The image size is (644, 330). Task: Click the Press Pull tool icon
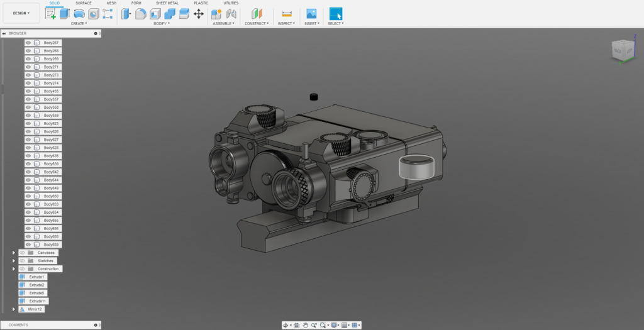(x=126, y=13)
